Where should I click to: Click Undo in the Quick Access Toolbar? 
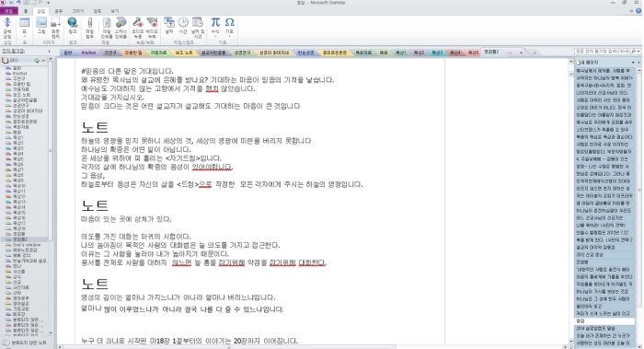(18, 3)
